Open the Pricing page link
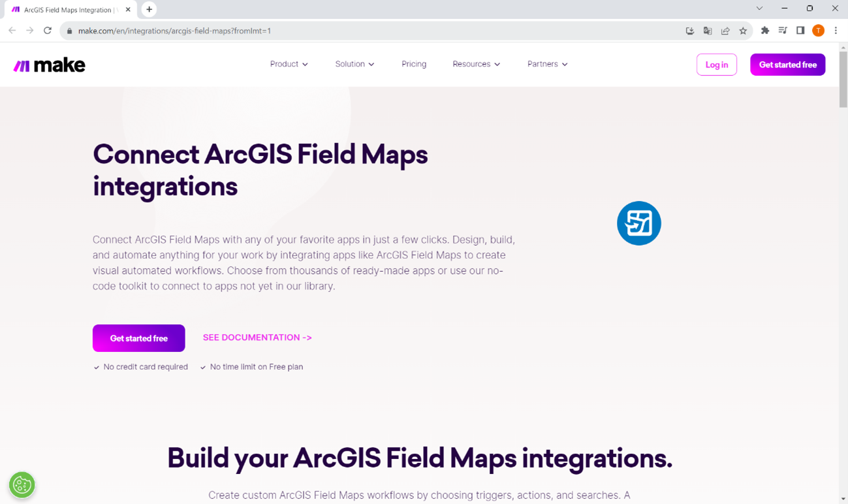Screen dimensions: 848x504 (414, 64)
